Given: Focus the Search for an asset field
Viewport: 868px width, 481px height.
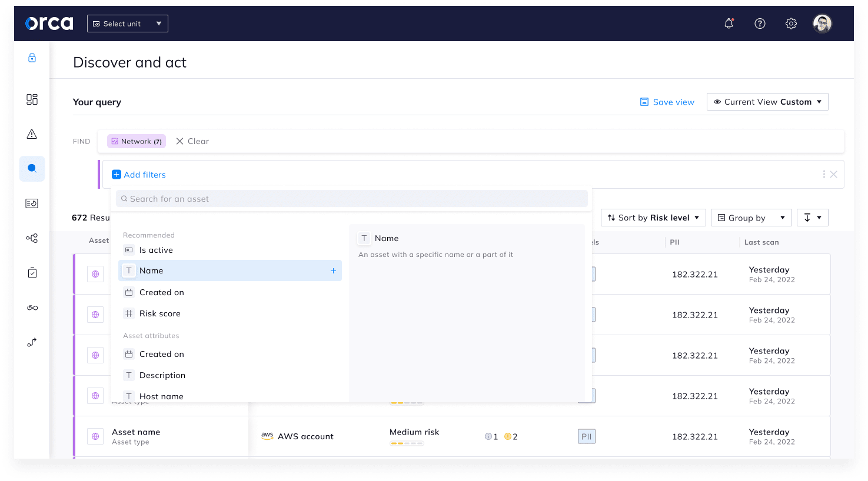Looking at the screenshot, I should tap(352, 199).
